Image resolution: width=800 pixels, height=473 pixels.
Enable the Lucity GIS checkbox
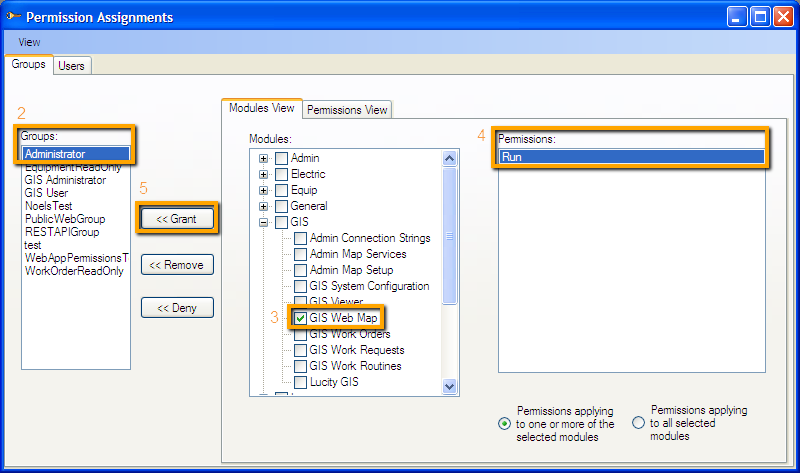[x=301, y=382]
